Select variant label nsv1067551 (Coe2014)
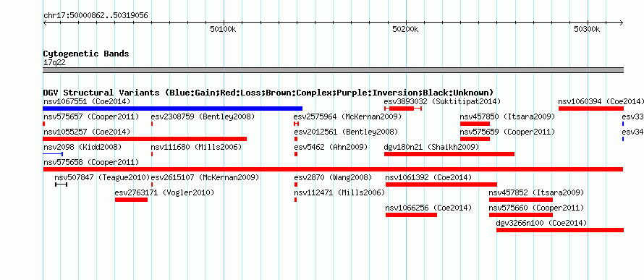Image resolution: width=644 pixels, height=280 pixels. tap(87, 101)
